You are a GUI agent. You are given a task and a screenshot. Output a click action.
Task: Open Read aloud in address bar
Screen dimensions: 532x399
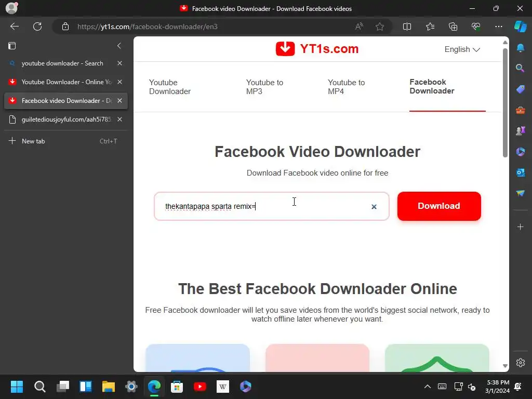tap(359, 26)
